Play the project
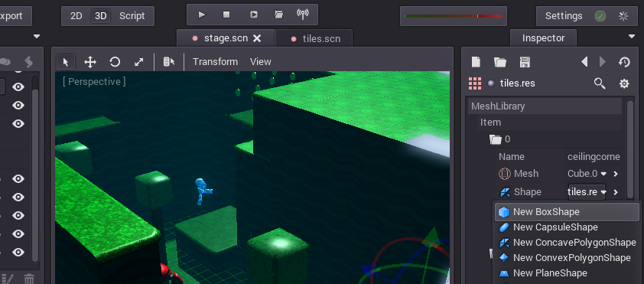Screen dimensions: 644x284 coord(201,15)
